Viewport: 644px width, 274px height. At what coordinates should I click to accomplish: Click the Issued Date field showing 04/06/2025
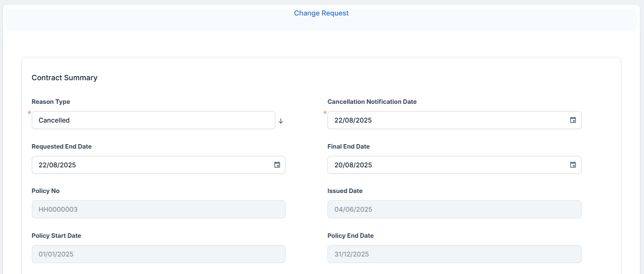coord(454,209)
